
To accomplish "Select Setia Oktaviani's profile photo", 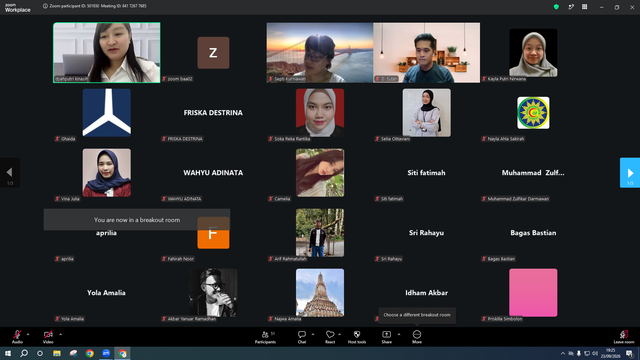I will [x=427, y=113].
